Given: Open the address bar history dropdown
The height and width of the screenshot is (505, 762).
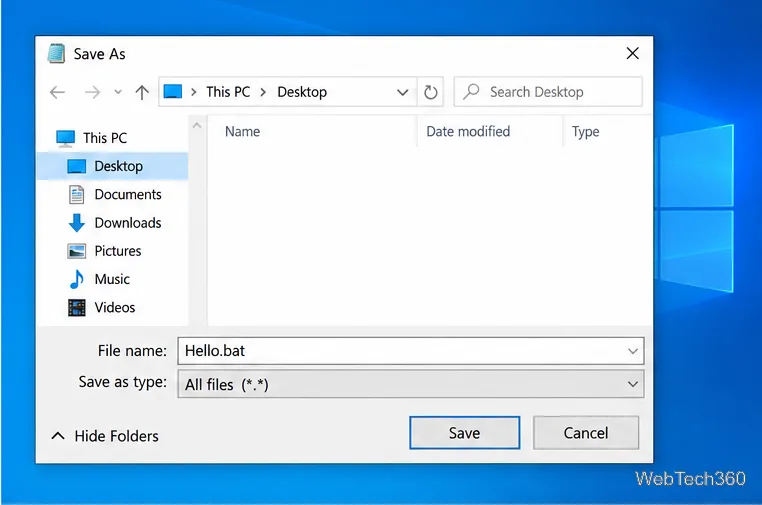Looking at the screenshot, I should pos(402,92).
